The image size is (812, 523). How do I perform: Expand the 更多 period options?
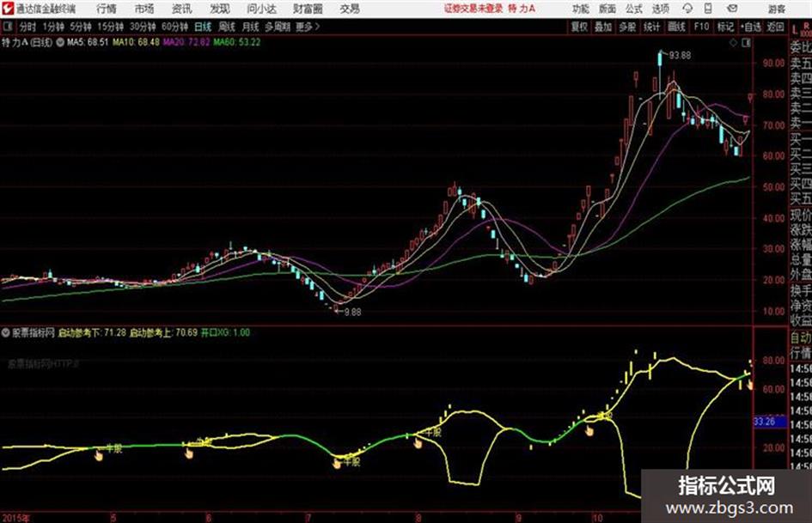click(308, 27)
